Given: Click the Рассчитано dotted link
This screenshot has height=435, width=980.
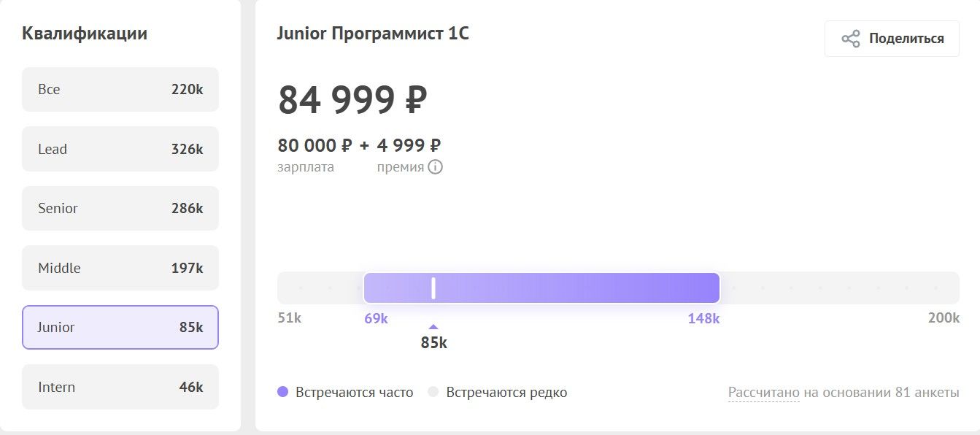Looking at the screenshot, I should pyautogui.click(x=763, y=393).
